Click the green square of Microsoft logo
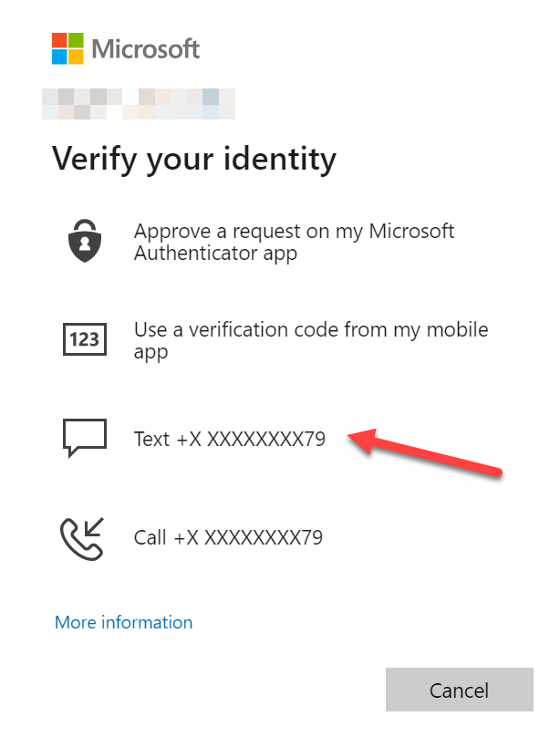This screenshot has width=560, height=737. point(76,40)
